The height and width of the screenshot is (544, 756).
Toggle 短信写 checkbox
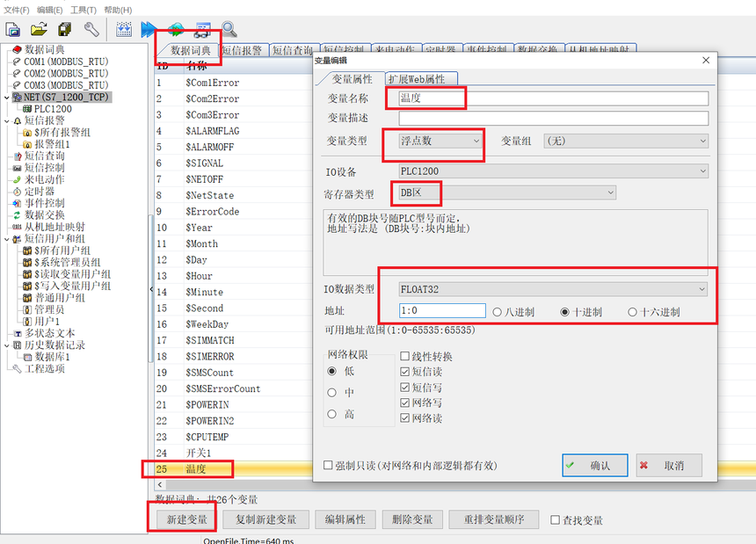click(x=405, y=388)
